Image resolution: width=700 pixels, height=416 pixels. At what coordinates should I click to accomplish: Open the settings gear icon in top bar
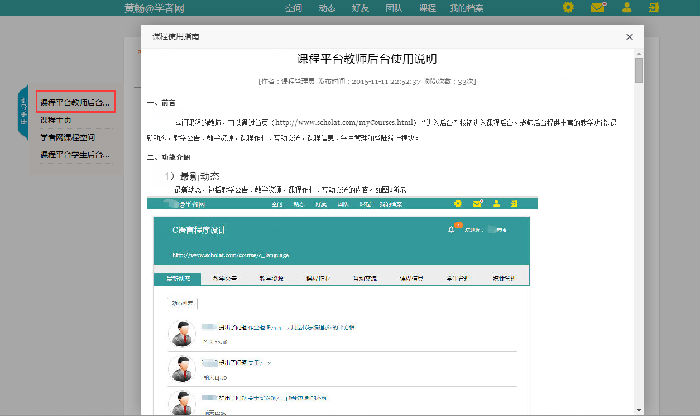(x=568, y=8)
